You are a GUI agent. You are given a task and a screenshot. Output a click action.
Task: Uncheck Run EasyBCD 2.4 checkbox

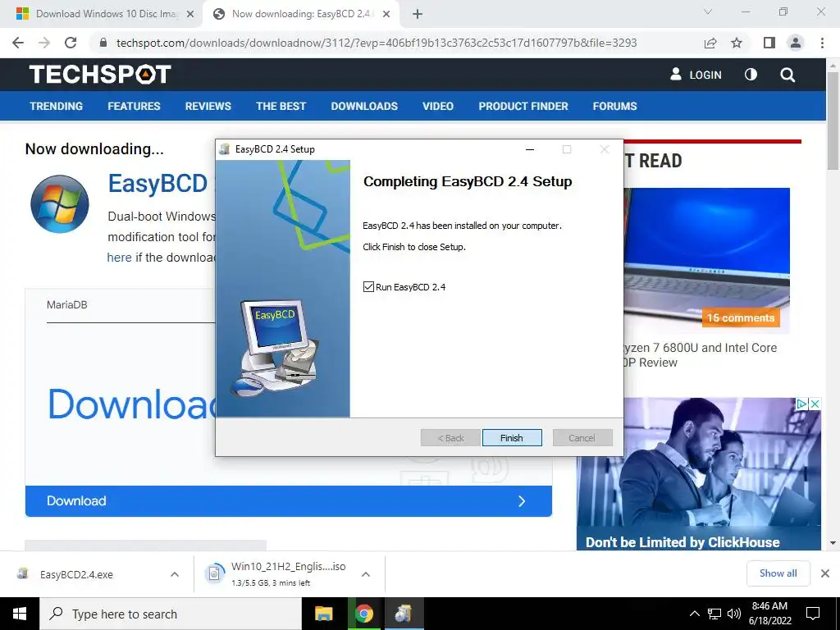coord(368,286)
